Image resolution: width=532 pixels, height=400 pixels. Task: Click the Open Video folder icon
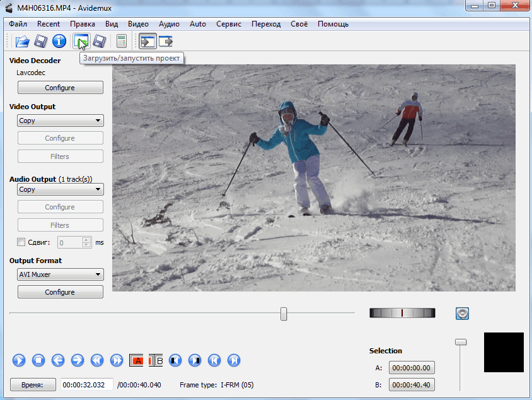pos(23,42)
